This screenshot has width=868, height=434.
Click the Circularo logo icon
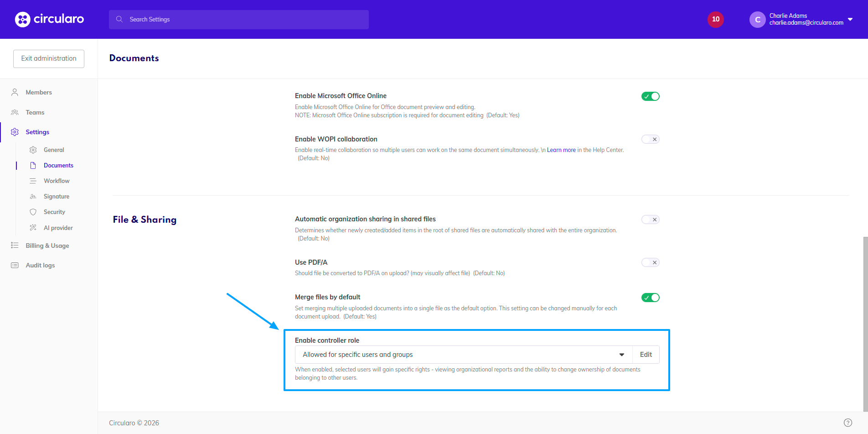23,19
